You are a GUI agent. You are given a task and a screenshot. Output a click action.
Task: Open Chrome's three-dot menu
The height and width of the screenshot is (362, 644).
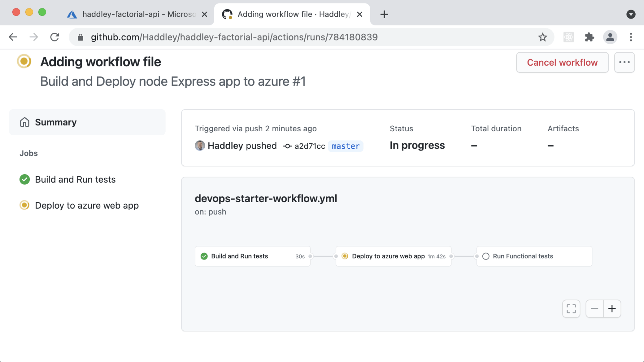[x=631, y=37]
